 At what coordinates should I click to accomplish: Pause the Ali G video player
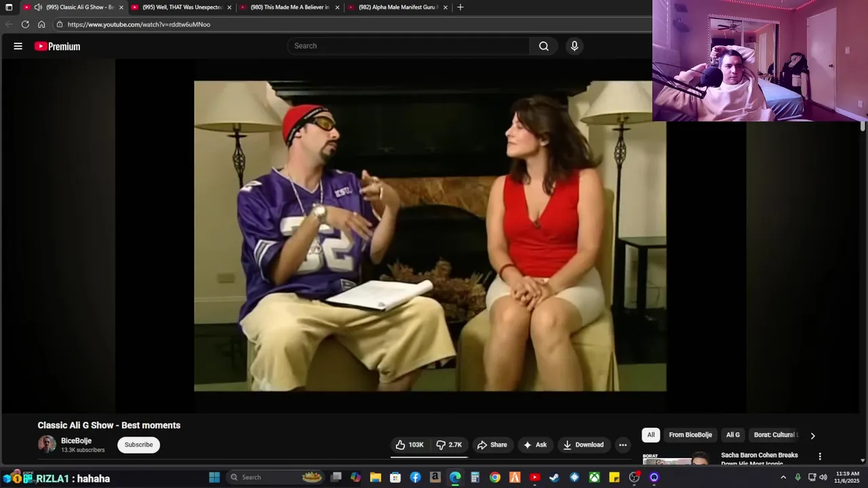click(x=430, y=236)
